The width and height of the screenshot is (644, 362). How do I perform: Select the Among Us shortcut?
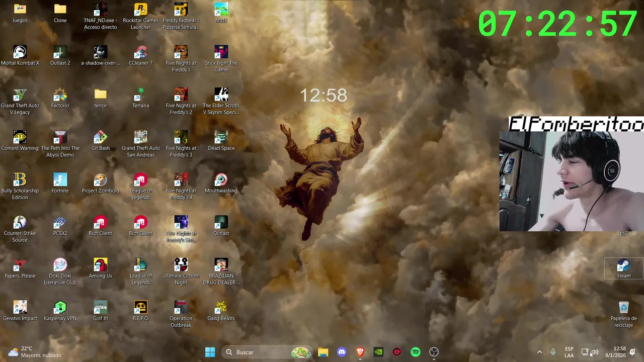pos(100,268)
